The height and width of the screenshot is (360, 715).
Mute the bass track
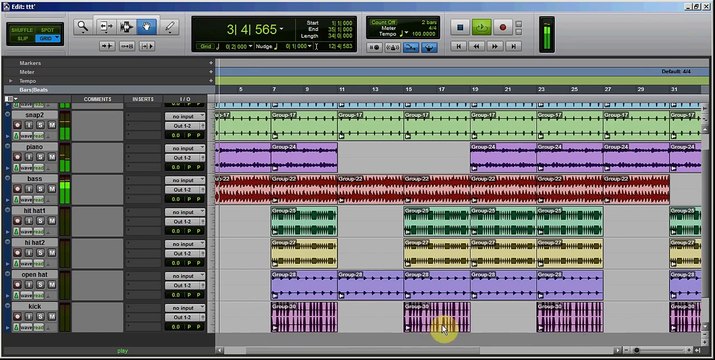click(x=52, y=189)
